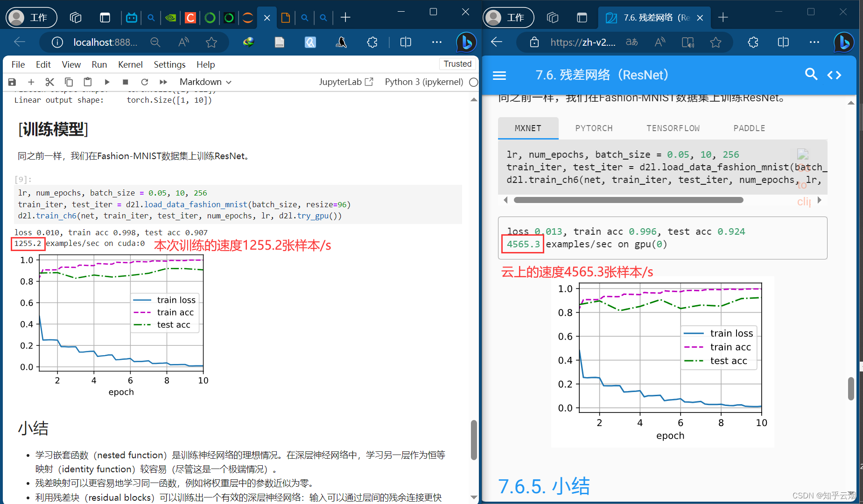Click translate icon in right address bar
This screenshot has height=504, width=863.
pos(632,42)
